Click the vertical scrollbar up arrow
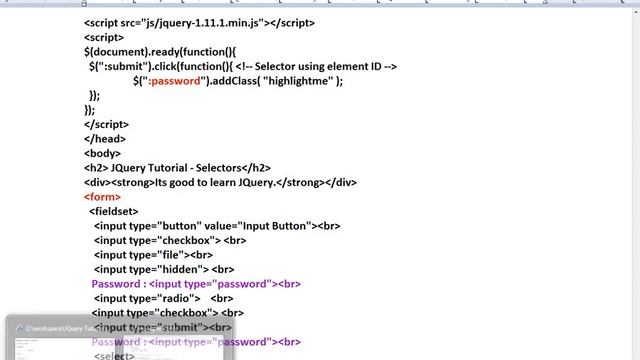 636,12
